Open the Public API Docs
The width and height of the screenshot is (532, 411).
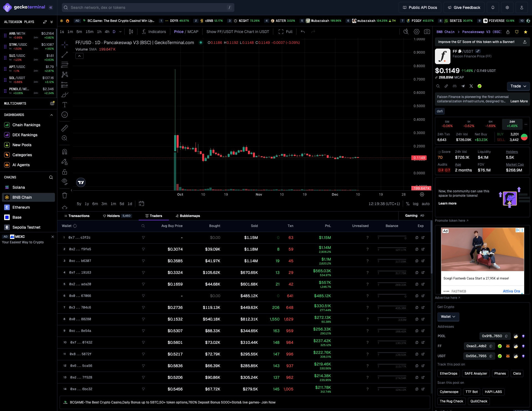pos(420,7)
